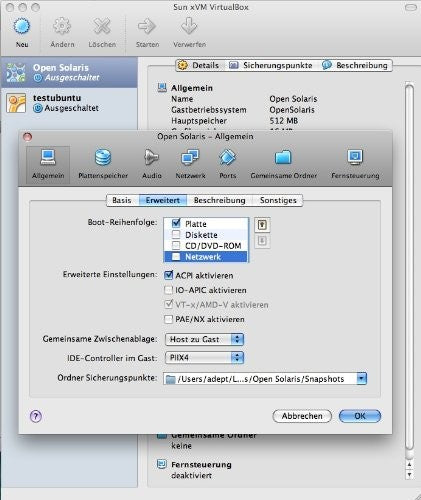
Task: Open Gemeinsame Zwischenablage dropdown
Action: pos(204,339)
